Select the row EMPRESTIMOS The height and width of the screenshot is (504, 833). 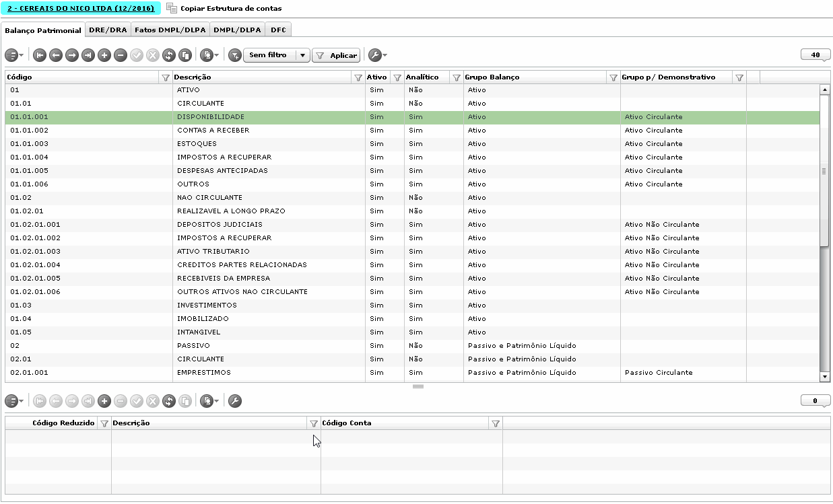point(412,372)
